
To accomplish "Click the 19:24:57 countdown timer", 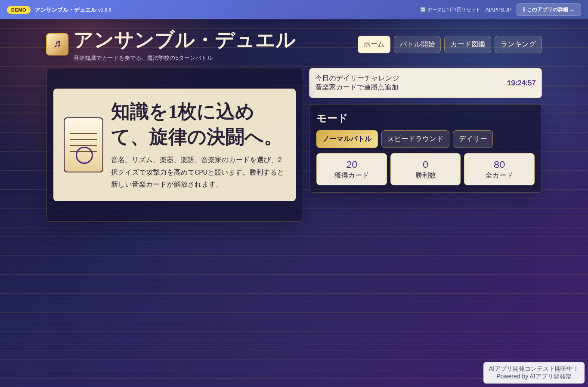I will [521, 83].
